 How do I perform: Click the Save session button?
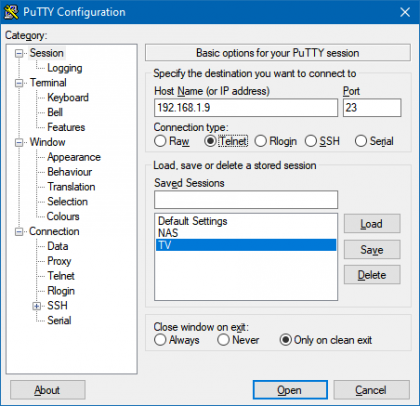(x=372, y=249)
